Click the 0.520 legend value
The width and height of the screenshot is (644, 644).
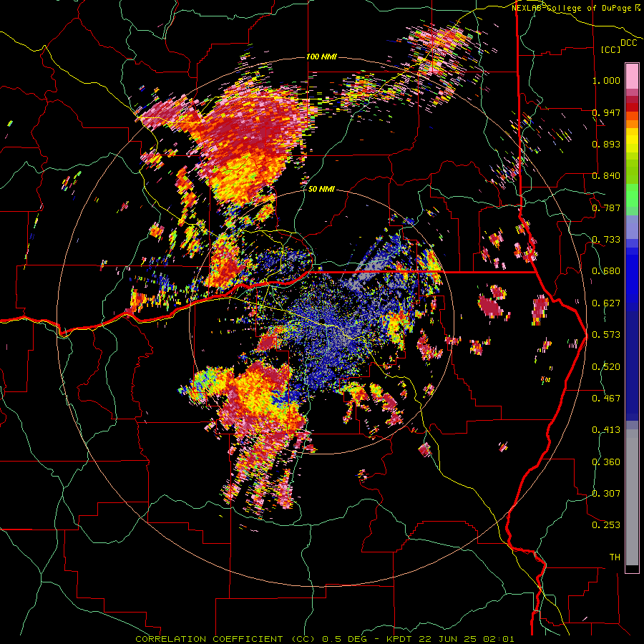pyautogui.click(x=606, y=366)
